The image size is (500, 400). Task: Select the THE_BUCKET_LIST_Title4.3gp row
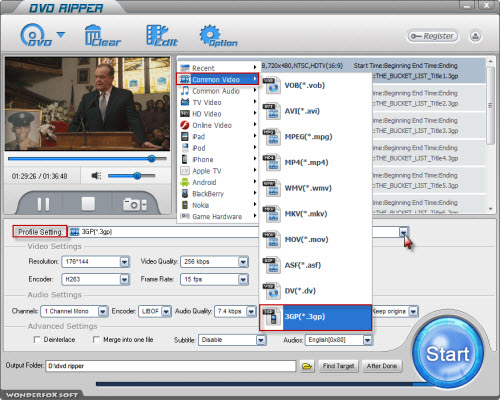[x=429, y=153]
